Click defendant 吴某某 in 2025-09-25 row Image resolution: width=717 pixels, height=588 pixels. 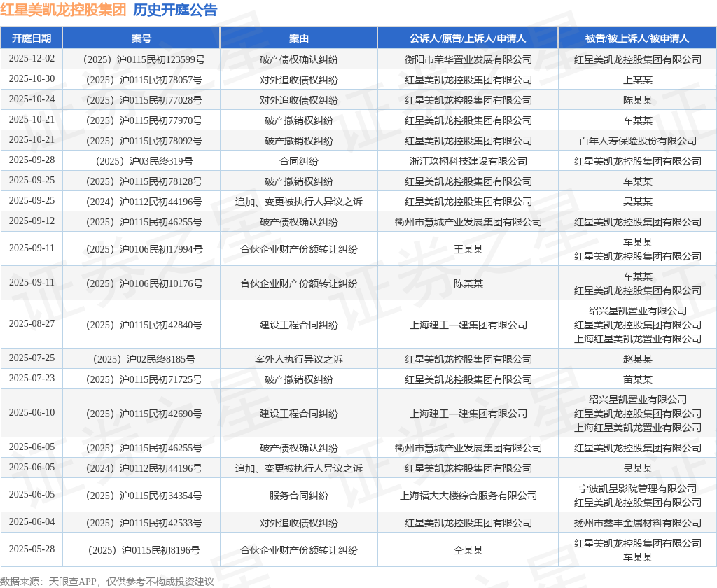point(637,202)
